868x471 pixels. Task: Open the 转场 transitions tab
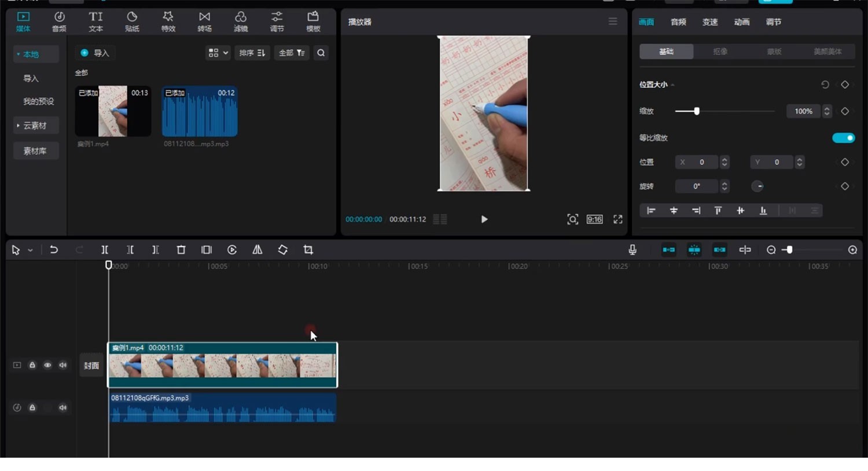click(204, 21)
